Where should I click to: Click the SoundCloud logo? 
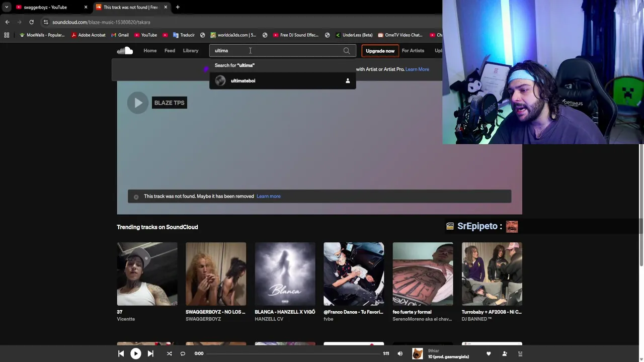tap(125, 50)
